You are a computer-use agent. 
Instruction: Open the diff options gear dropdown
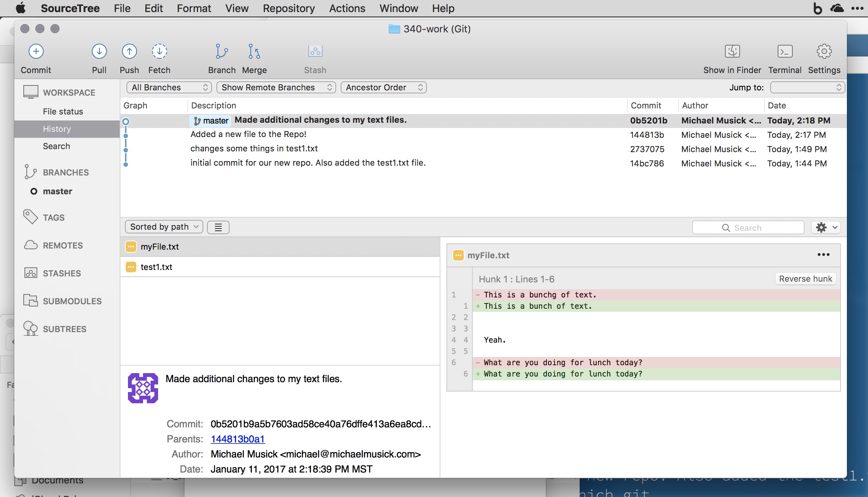(826, 227)
